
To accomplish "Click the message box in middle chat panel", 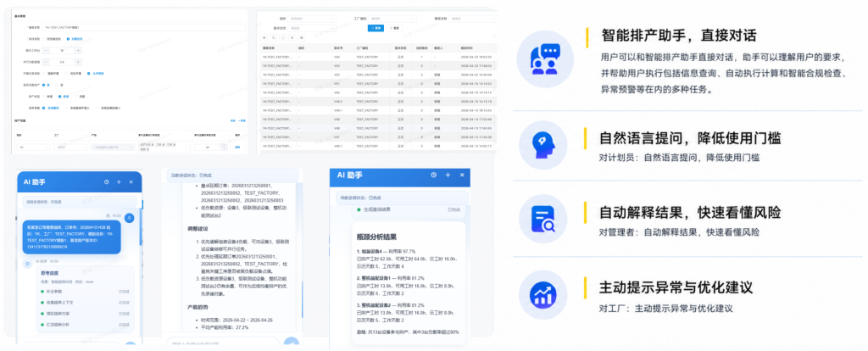I will [223, 343].
